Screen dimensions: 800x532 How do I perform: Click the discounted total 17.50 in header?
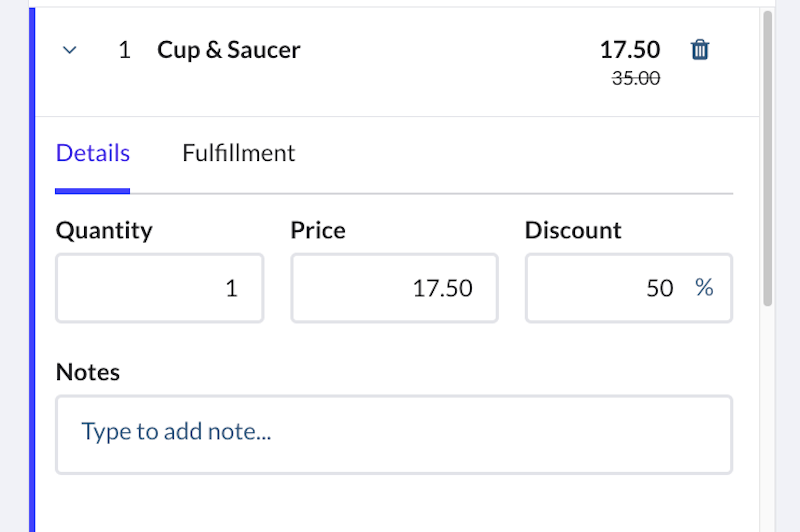(x=630, y=49)
